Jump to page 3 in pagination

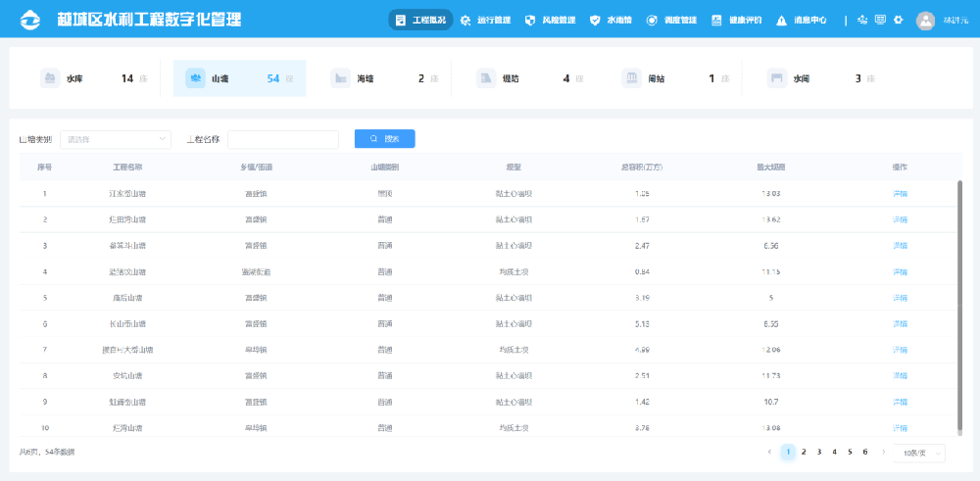[818, 452]
